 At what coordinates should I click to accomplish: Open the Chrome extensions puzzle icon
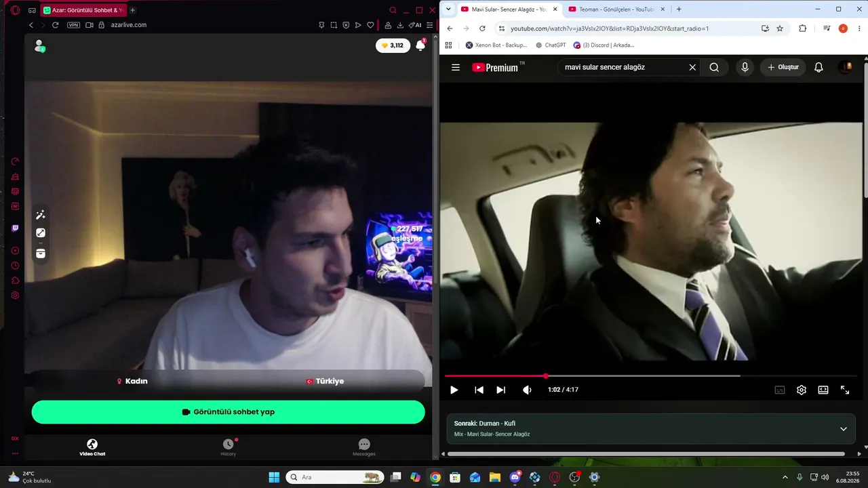[803, 28]
